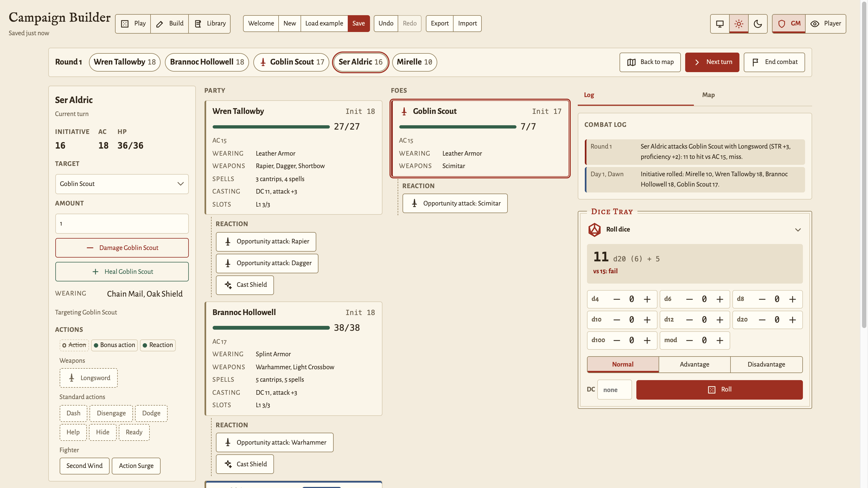Click the Next turn button
This screenshot has height=488, width=868.
point(712,62)
